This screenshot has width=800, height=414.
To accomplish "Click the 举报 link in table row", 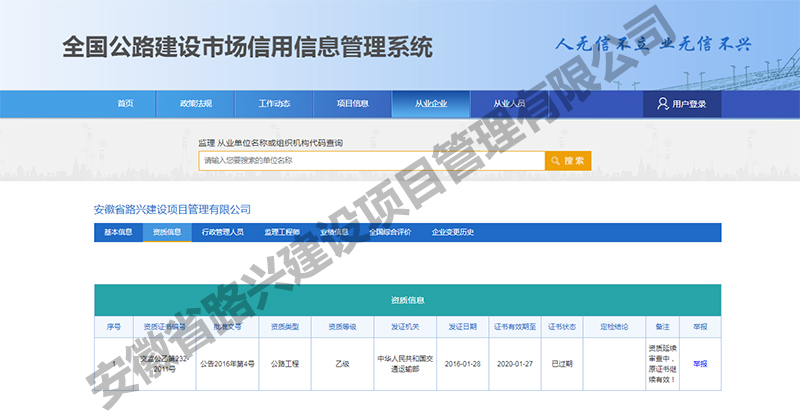I will 699,364.
